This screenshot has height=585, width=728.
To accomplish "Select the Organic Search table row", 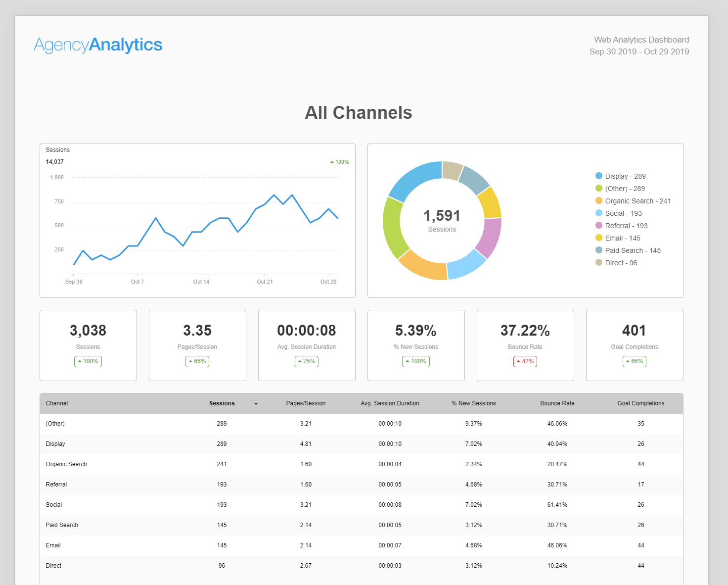I will tap(362, 464).
